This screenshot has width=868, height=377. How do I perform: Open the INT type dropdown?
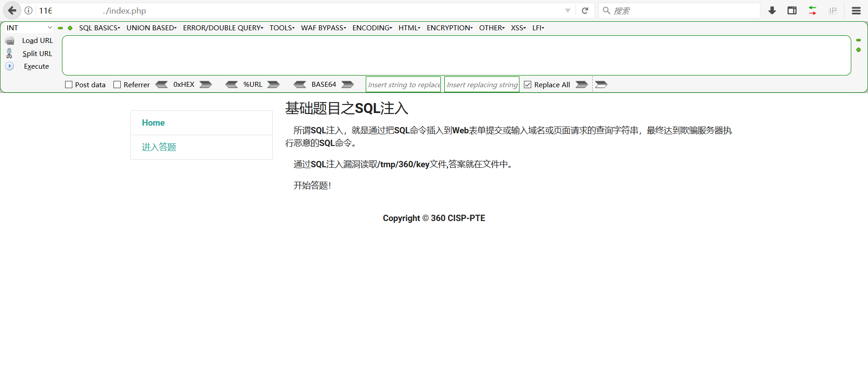pos(29,28)
